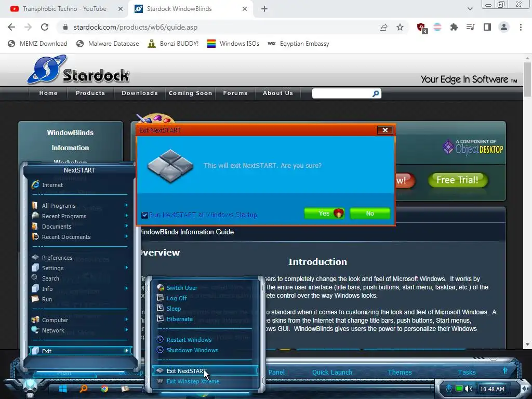The height and width of the screenshot is (399, 532).
Task: Click the Hibernate icon in Exit submenu
Action: (x=161, y=318)
